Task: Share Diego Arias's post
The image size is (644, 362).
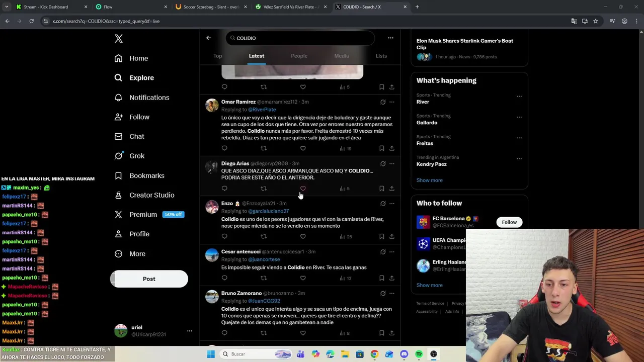Action: pos(392,189)
